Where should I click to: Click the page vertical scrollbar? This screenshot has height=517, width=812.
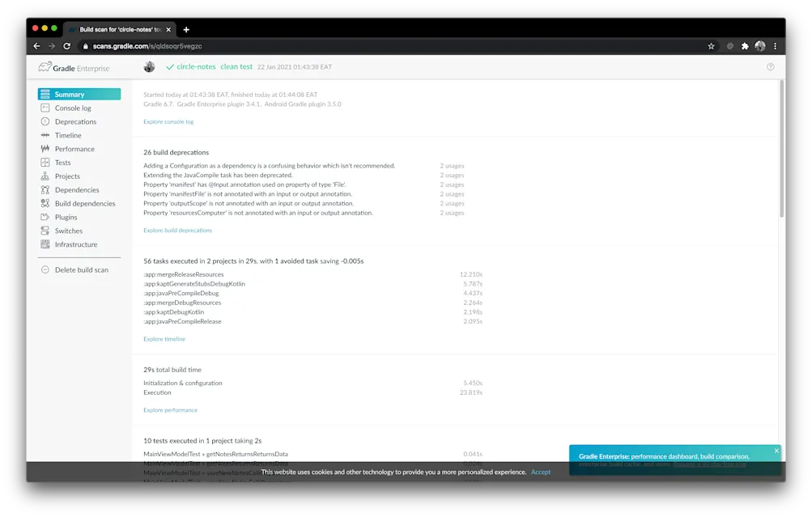coord(781,150)
